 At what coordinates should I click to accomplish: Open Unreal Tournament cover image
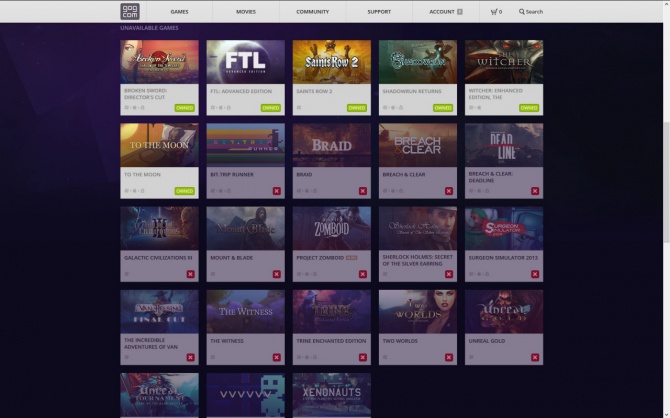159,395
